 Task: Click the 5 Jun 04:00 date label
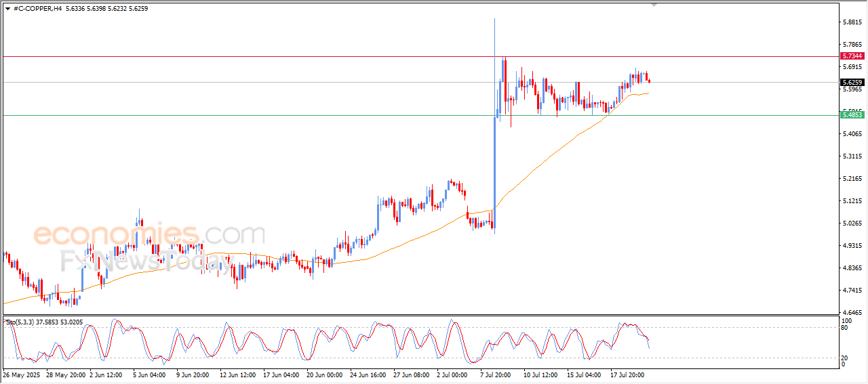(149, 374)
